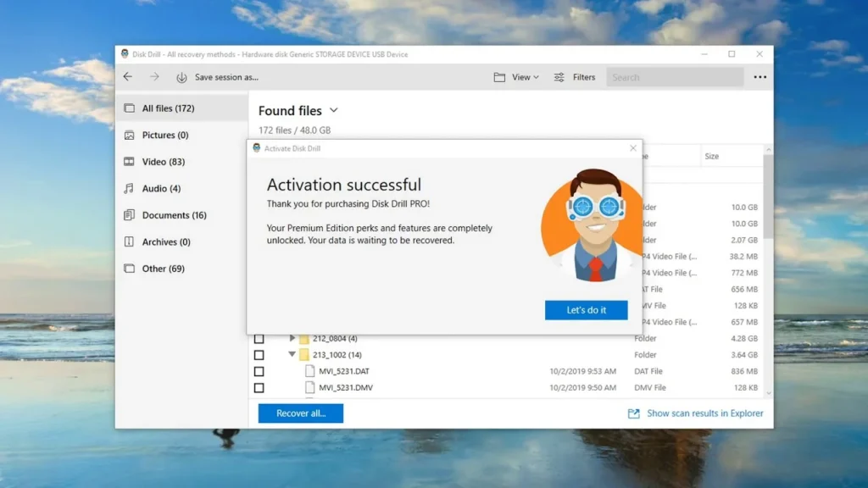Open the three-dot overflow menu
The width and height of the screenshot is (868, 488).
(759, 76)
